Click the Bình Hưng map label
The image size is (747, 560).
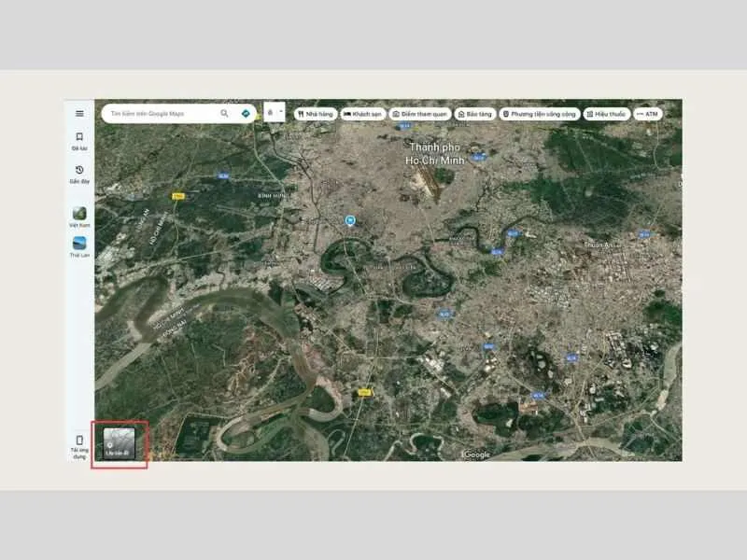[274, 196]
